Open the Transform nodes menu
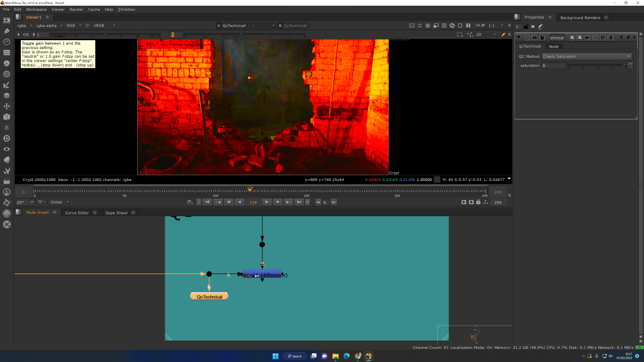The height and width of the screenshot is (362, 644). pos(6,106)
